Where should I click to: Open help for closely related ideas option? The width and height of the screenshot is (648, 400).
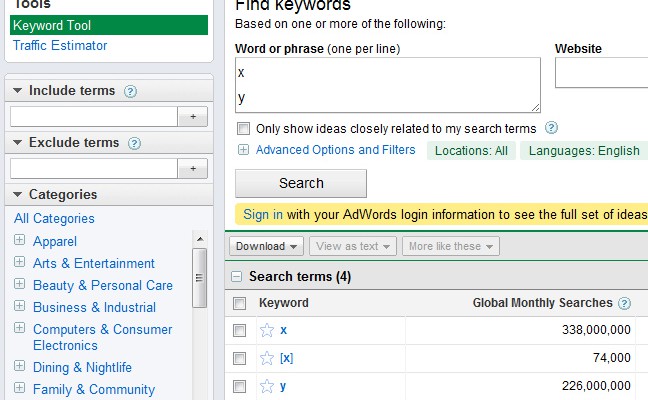pyautogui.click(x=551, y=128)
